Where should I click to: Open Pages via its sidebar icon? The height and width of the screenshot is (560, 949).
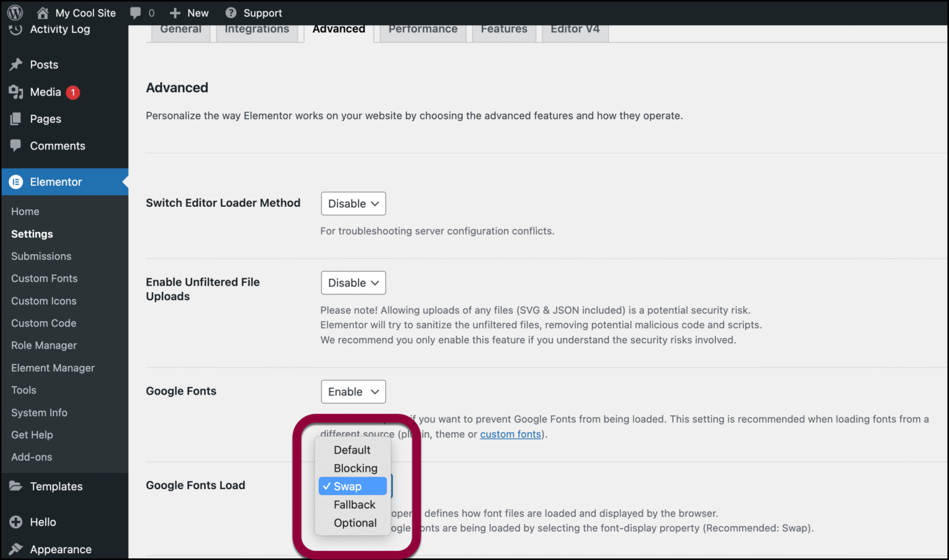16,119
